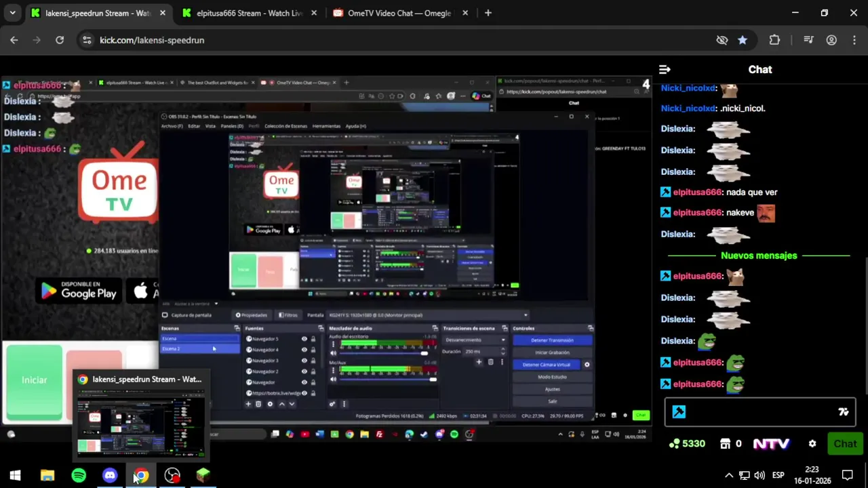
Task: Switch to the OmeTV Video Chat tab
Action: point(399,13)
